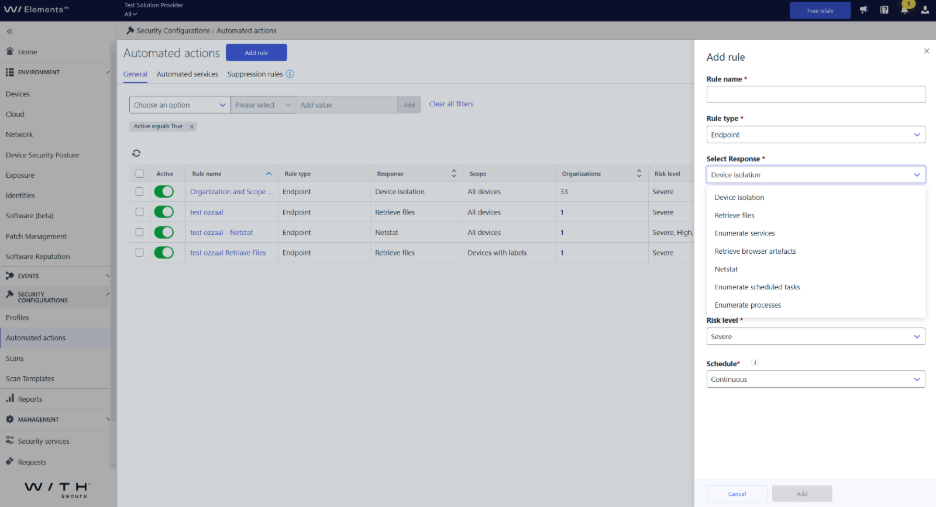Image resolution: width=936 pixels, height=507 pixels.
Task: Open the Rule type dropdown
Action: click(x=815, y=134)
